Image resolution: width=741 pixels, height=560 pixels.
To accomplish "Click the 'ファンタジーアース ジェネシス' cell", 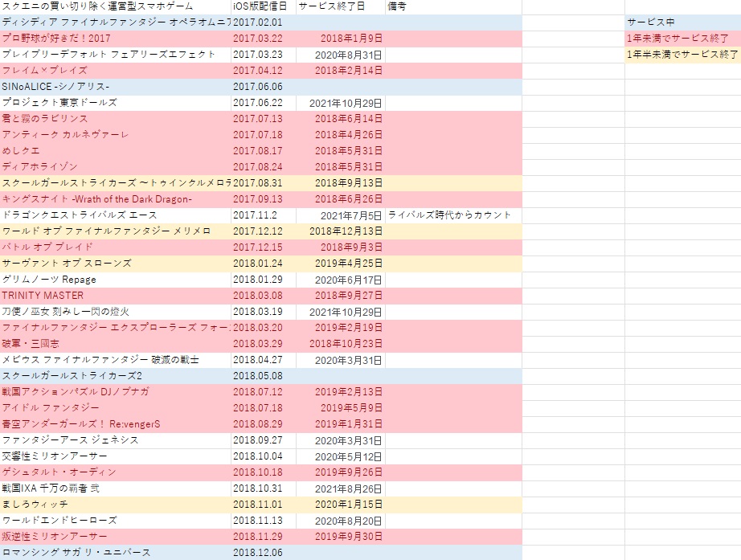I will [x=116, y=440].
